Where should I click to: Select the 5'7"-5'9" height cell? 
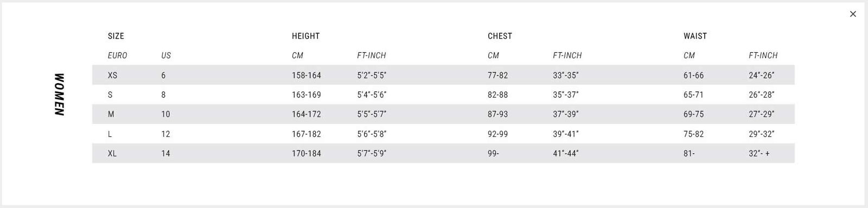372,153
